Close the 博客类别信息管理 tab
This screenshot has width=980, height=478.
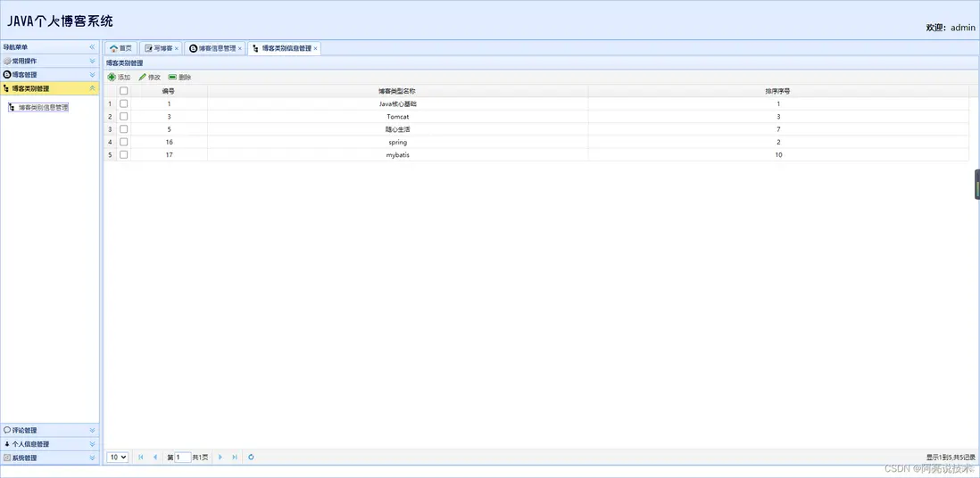coord(316,48)
